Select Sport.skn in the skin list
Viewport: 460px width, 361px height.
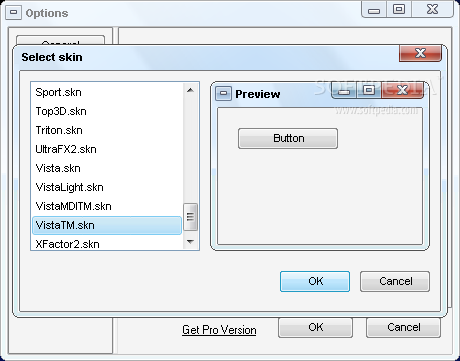click(107, 92)
